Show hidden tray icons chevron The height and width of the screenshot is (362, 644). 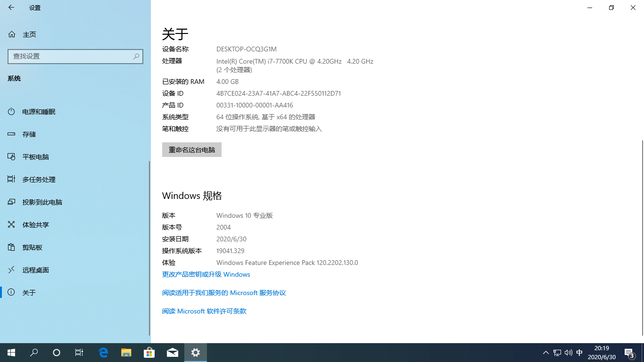pos(546,353)
